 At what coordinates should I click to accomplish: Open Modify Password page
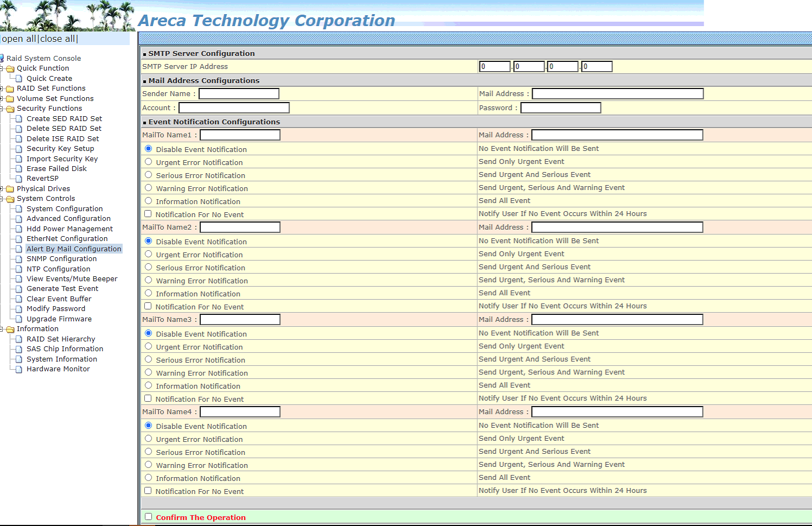tap(56, 309)
